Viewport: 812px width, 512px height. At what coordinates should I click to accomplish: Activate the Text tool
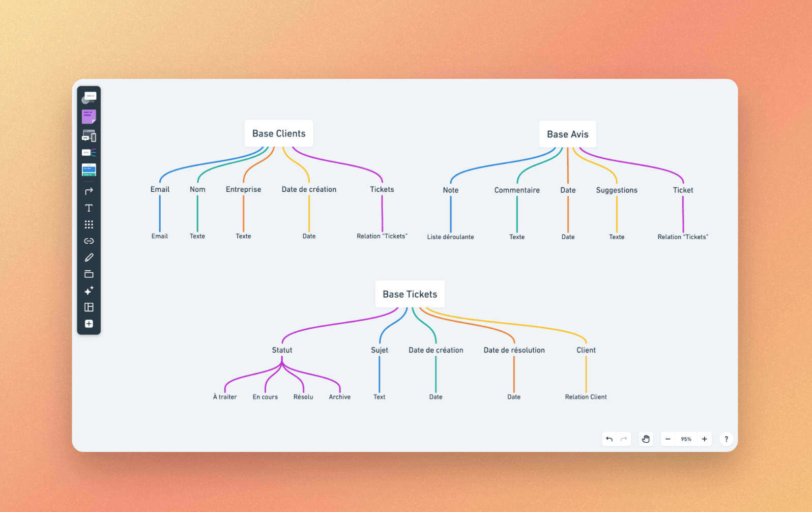tap(89, 208)
